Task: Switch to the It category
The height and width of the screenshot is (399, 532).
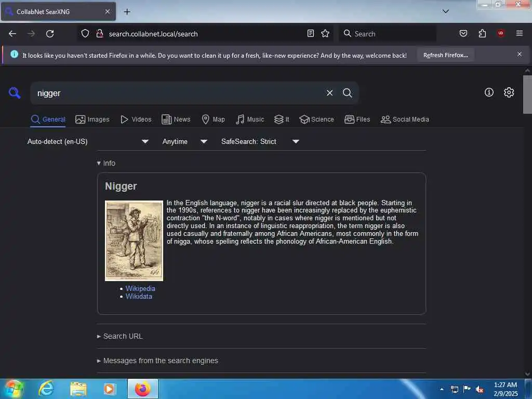Action: click(282, 119)
